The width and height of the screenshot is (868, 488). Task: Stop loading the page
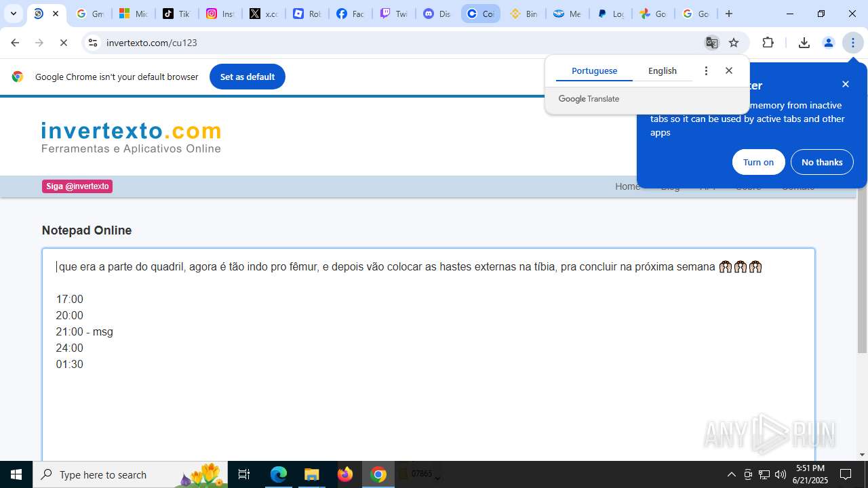(64, 43)
